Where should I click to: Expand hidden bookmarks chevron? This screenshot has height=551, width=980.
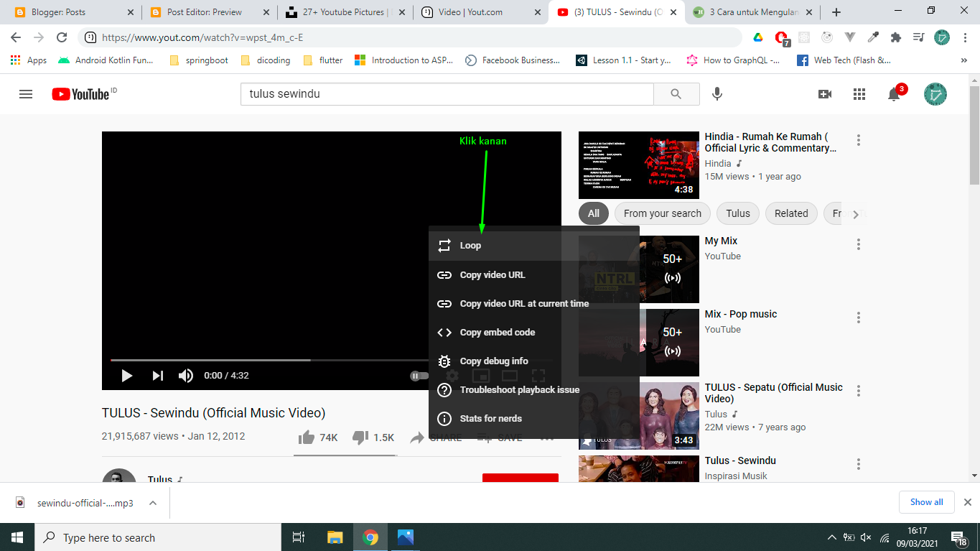pyautogui.click(x=963, y=60)
